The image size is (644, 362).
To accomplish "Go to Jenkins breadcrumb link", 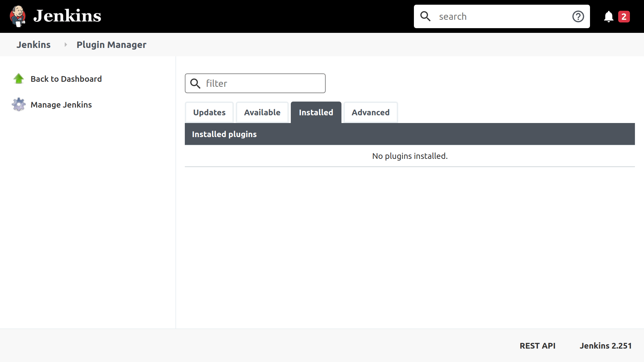I will click(34, 45).
